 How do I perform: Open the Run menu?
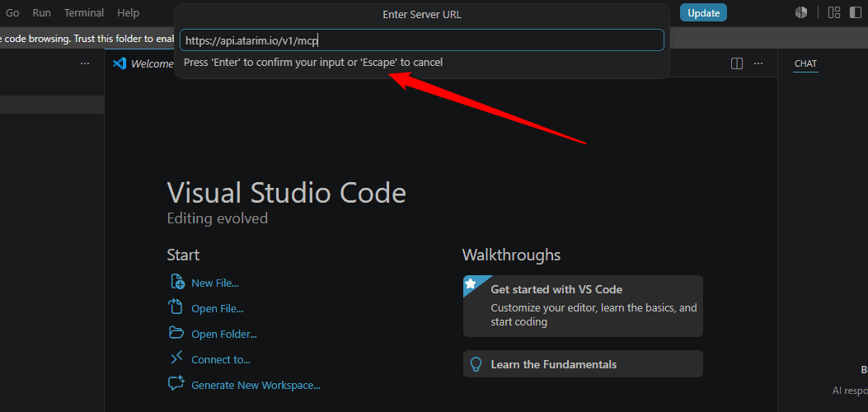click(41, 12)
